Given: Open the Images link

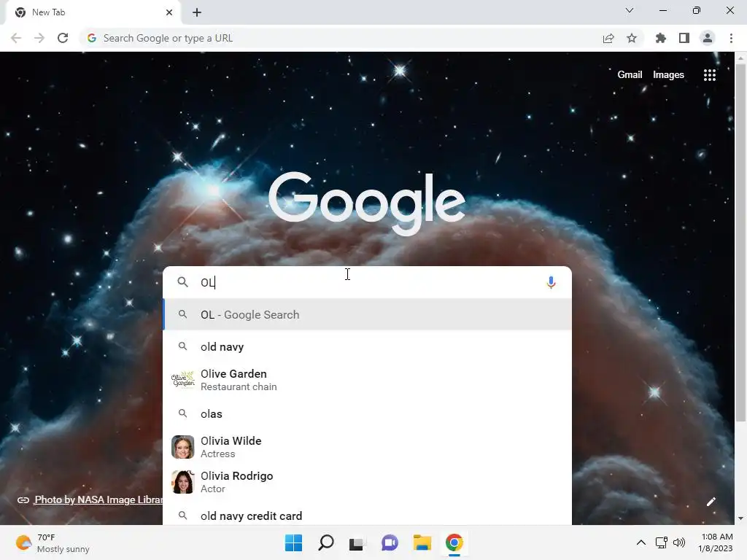Looking at the screenshot, I should [668, 75].
